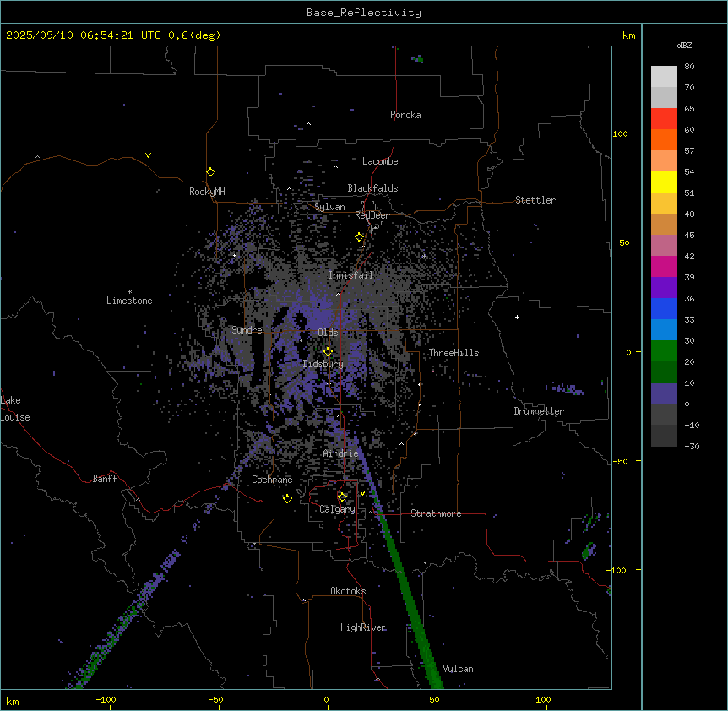Click the Stettler city label
This screenshot has height=711, width=728.
[535, 200]
